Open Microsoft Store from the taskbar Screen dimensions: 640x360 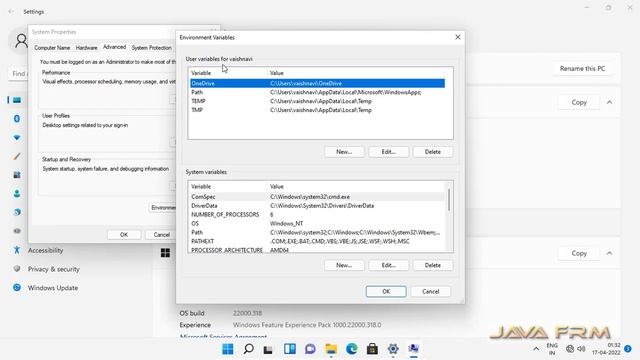coord(372,349)
